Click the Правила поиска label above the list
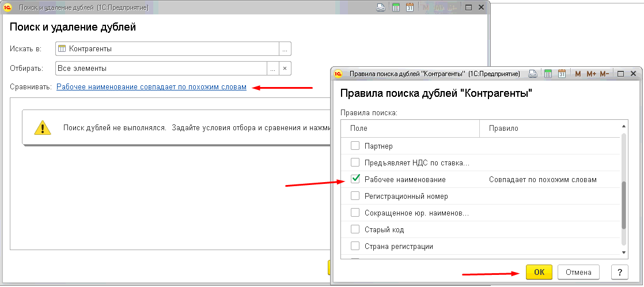This screenshot has height=287, width=644. point(369,112)
